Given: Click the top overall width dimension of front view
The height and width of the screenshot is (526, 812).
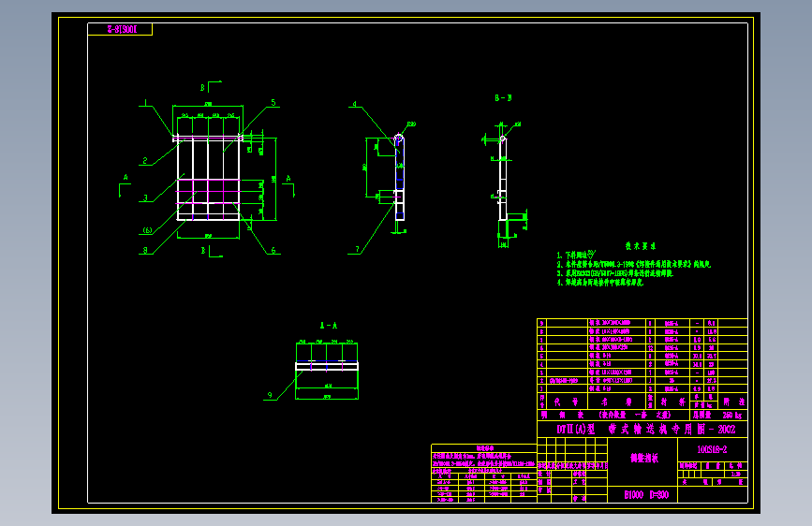Looking at the screenshot, I should (x=208, y=105).
